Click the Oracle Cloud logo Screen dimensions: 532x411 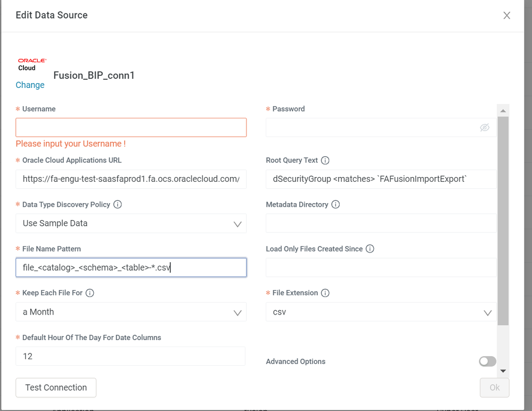pyautogui.click(x=32, y=65)
